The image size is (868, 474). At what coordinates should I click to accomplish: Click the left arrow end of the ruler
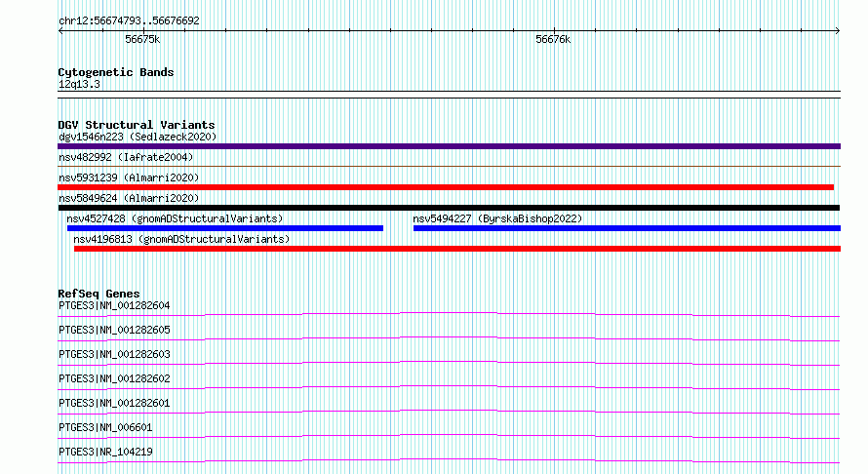[x=60, y=30]
